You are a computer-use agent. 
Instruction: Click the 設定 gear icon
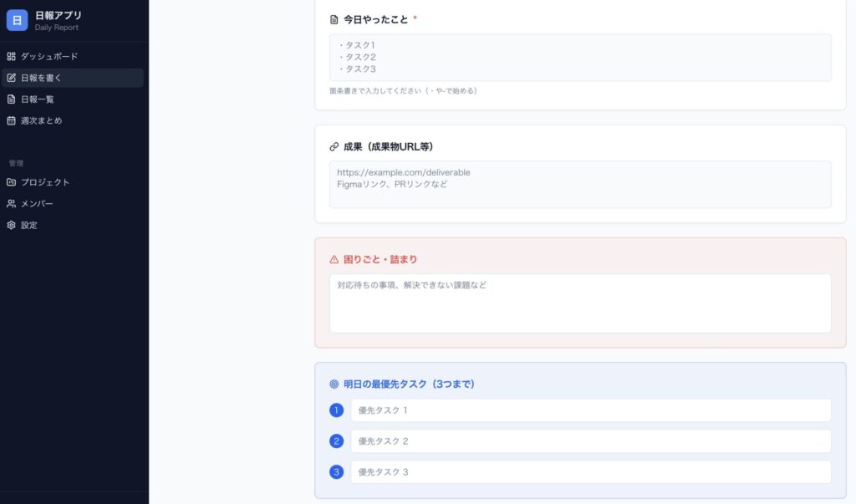(11, 226)
